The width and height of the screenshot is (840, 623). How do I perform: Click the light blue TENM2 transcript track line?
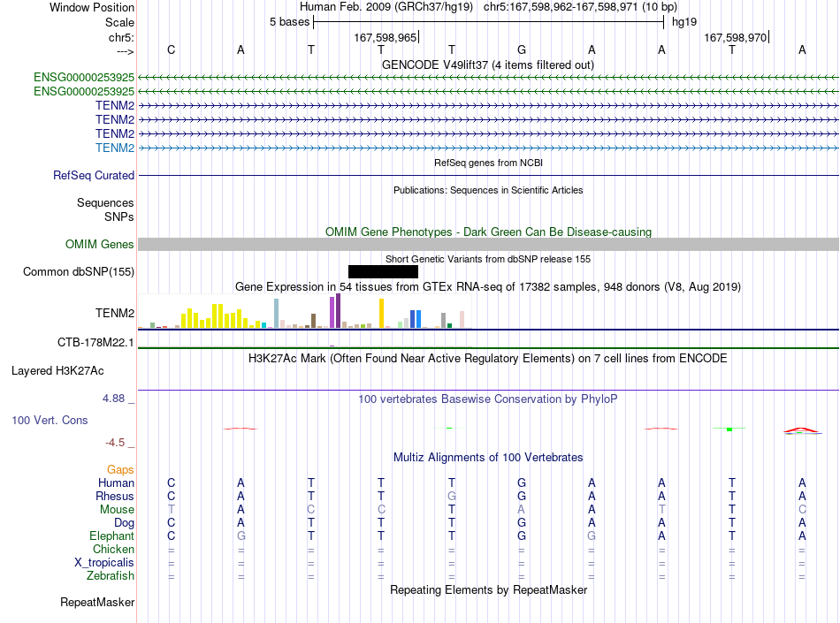tap(488, 148)
